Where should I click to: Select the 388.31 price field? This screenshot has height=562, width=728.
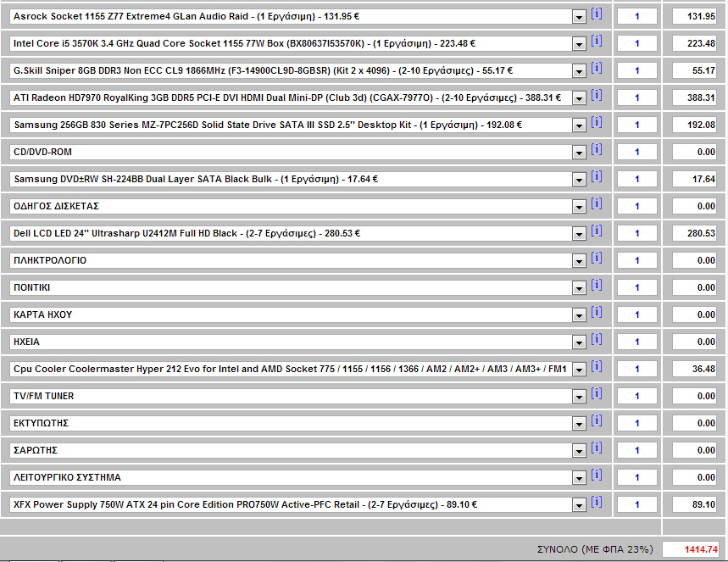pyautogui.click(x=695, y=97)
